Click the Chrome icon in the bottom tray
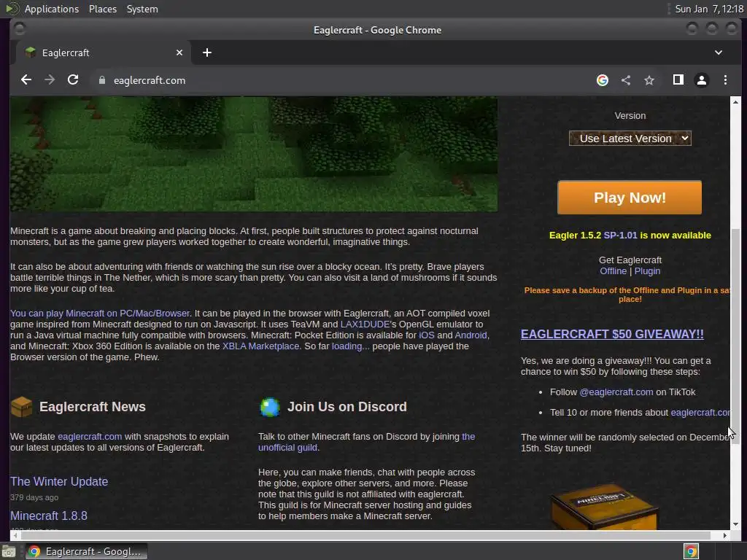 pos(691,551)
